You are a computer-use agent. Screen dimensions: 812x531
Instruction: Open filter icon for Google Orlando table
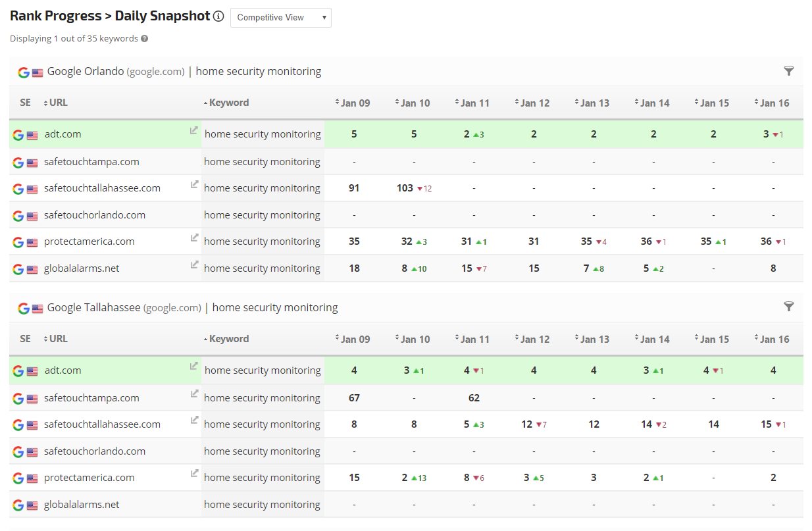789,71
